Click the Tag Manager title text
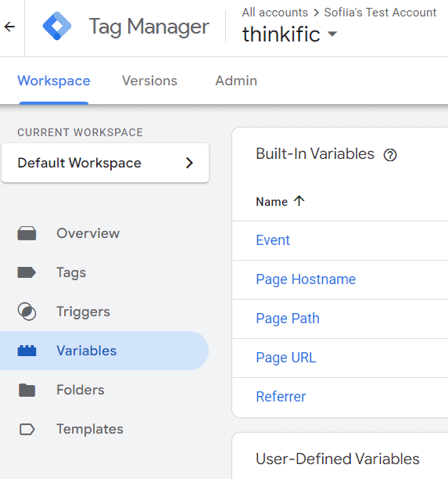The image size is (448, 479). [149, 27]
